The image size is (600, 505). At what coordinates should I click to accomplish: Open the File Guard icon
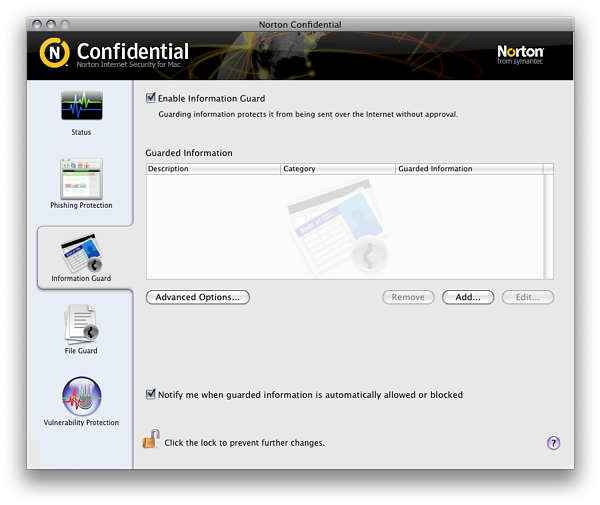pyautogui.click(x=81, y=324)
